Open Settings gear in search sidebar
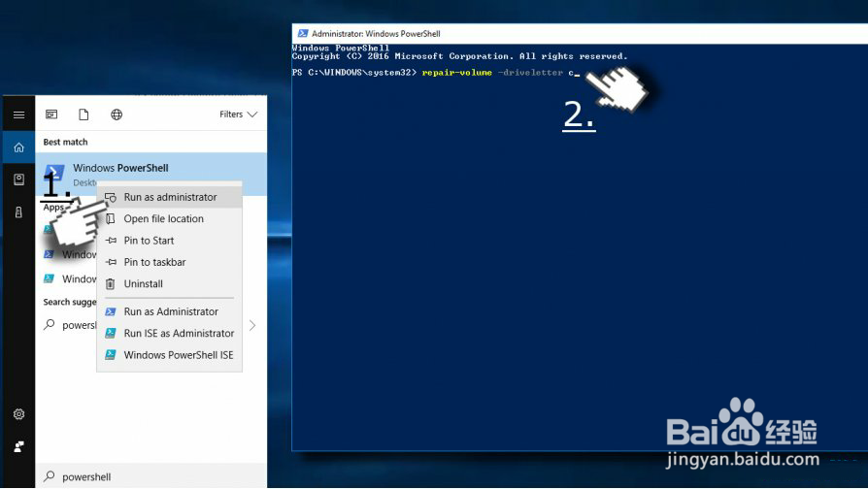 point(18,413)
